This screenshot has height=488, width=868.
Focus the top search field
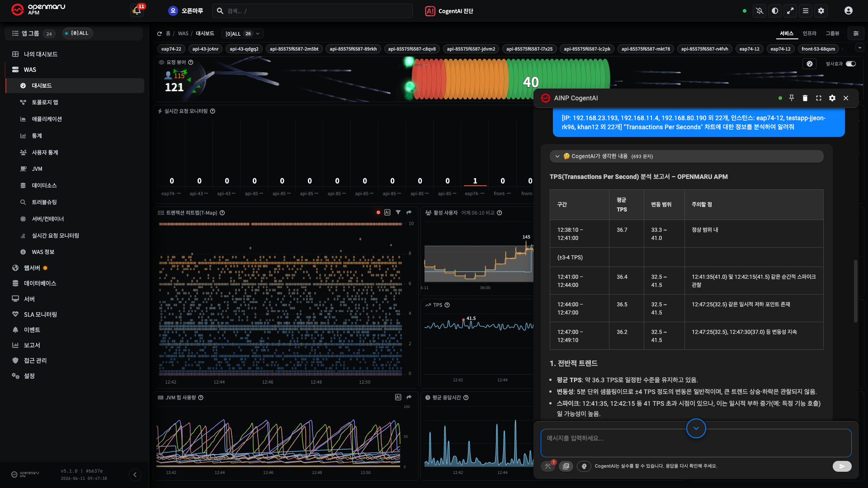(x=312, y=11)
